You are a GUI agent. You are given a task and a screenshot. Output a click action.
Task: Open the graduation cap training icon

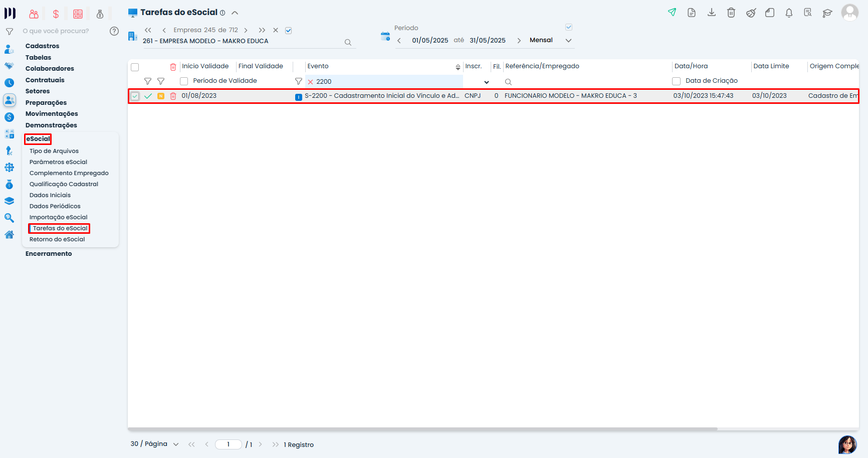click(827, 13)
